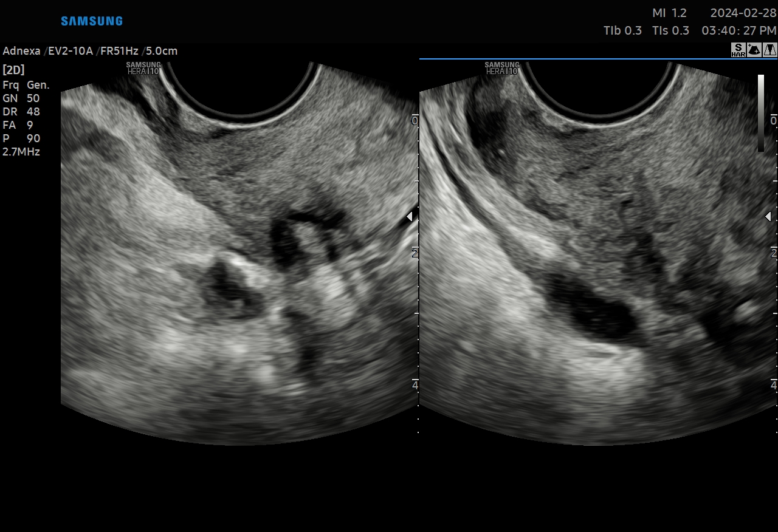Click the focus arrow marker on right image
The image size is (778, 532).
(x=768, y=216)
